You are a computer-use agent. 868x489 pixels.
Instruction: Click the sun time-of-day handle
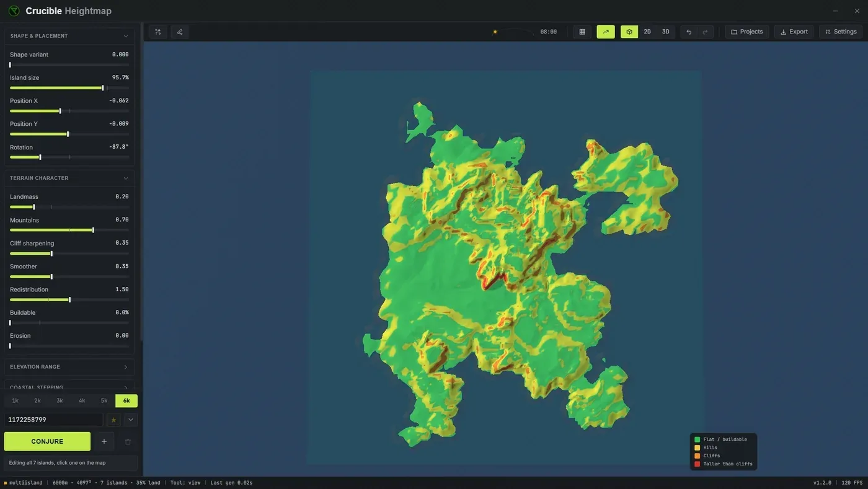(495, 32)
